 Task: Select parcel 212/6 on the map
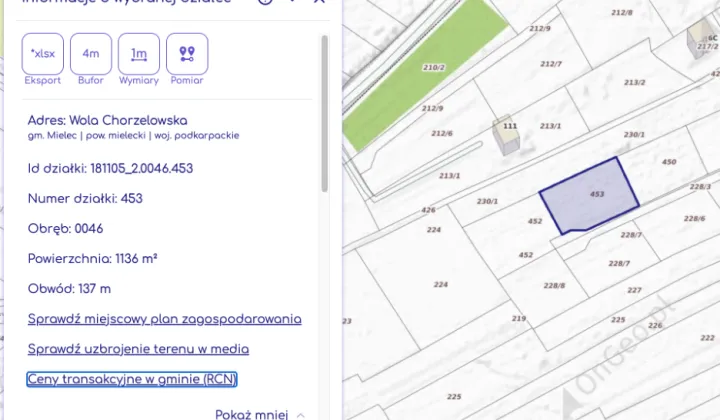pos(442,134)
